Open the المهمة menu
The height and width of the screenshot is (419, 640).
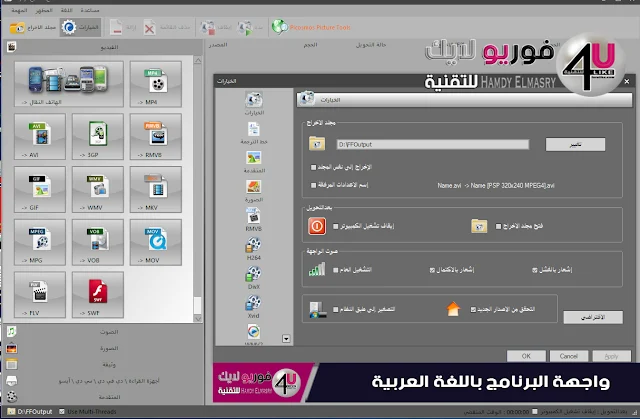click(x=19, y=10)
